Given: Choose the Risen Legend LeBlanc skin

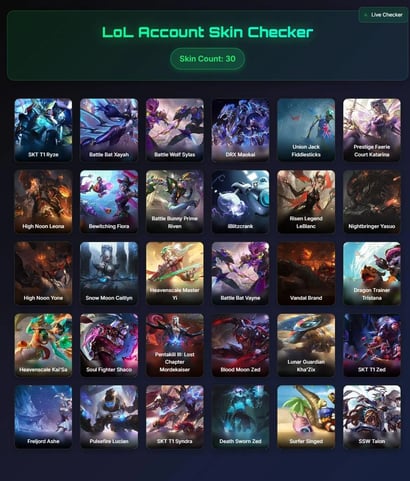Looking at the screenshot, I should [306, 201].
